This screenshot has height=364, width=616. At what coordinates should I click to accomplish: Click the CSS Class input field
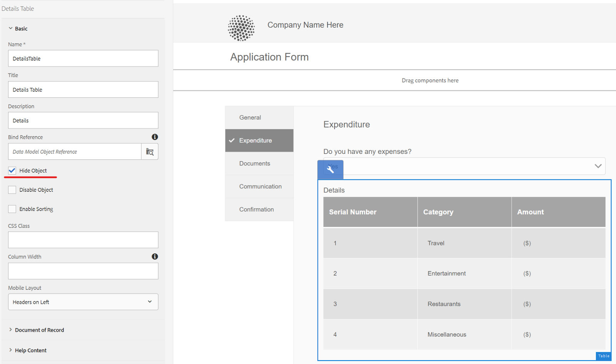83,240
